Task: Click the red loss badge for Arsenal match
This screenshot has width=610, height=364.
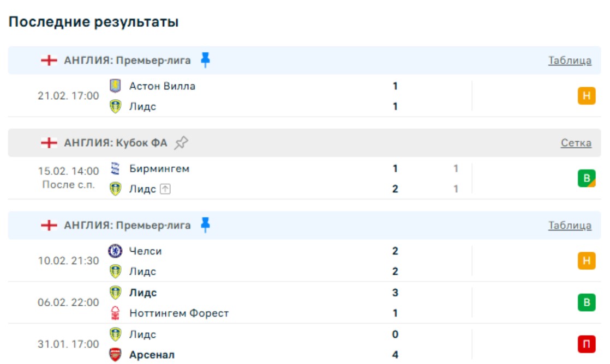Action: [586, 344]
